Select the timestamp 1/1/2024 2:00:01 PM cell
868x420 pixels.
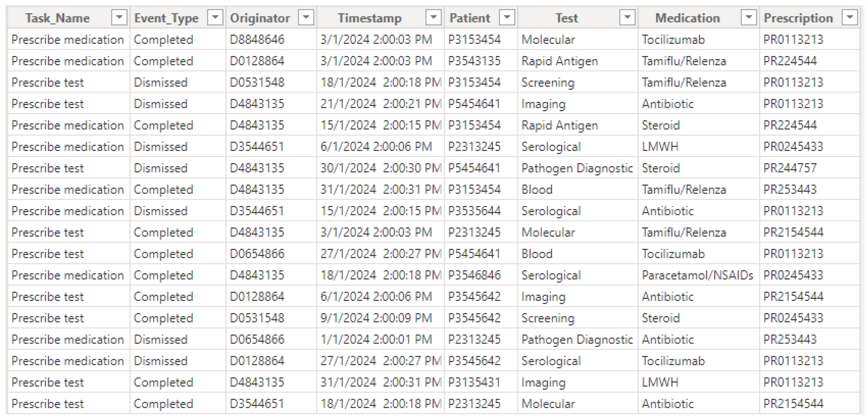point(376,339)
